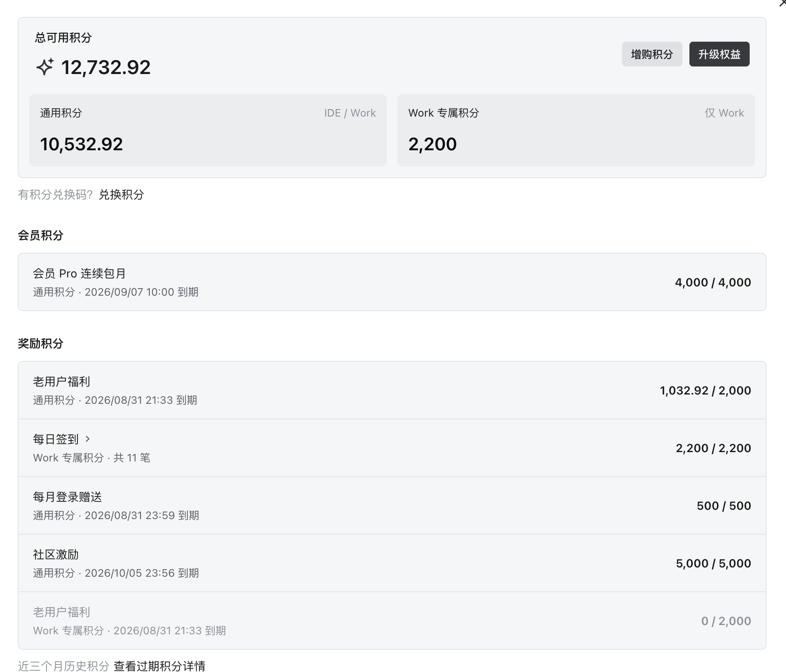The height and width of the screenshot is (672, 786).
Task: Click the 升级权益 button
Action: [719, 54]
